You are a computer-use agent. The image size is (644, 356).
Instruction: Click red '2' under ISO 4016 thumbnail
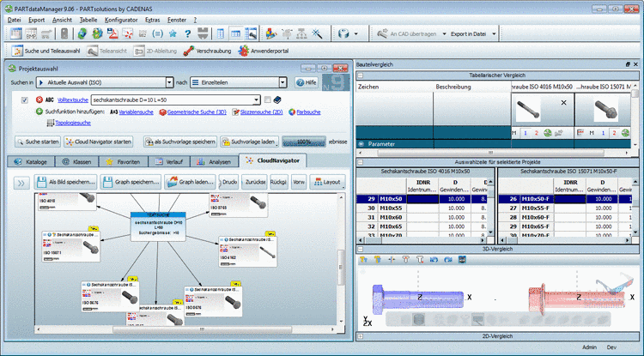(x=537, y=133)
